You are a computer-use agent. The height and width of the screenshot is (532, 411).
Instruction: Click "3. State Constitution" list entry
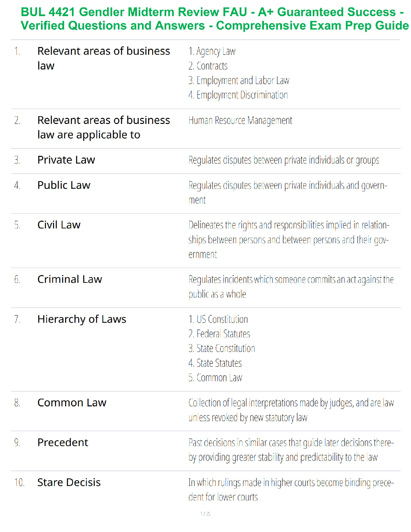pyautogui.click(x=222, y=348)
